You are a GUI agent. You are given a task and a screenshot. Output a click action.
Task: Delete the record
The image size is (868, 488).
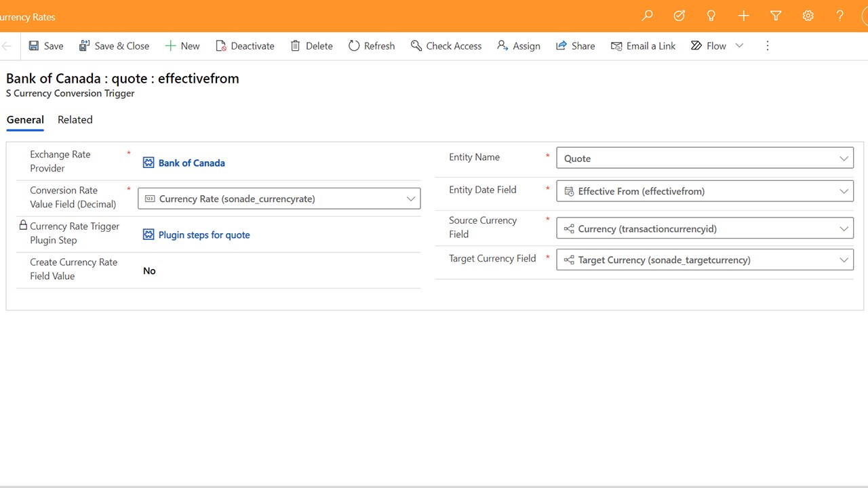[x=311, y=46]
